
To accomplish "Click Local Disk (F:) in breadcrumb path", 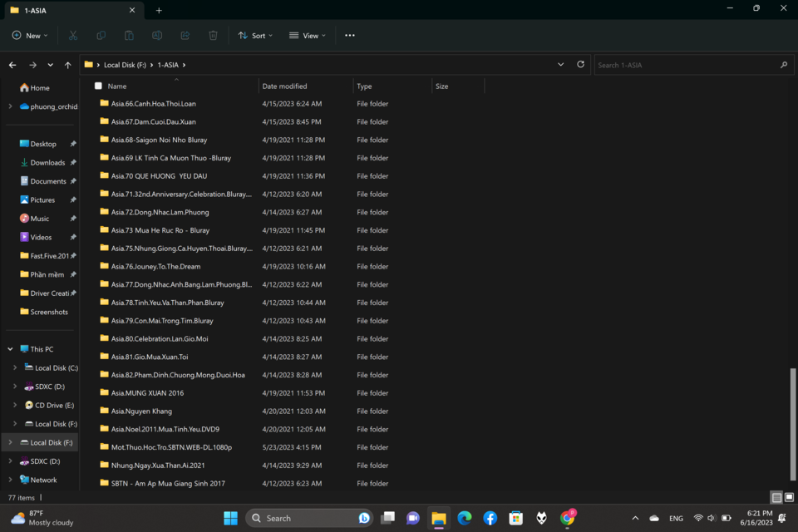I will coord(125,65).
